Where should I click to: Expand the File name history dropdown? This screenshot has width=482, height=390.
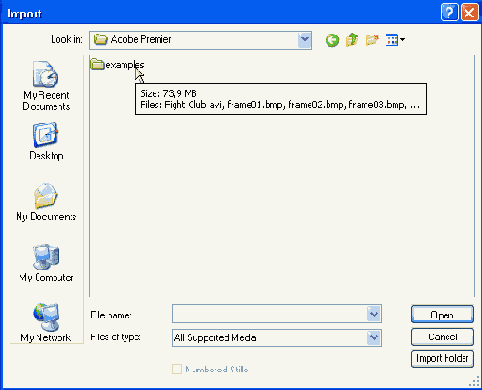click(x=374, y=314)
